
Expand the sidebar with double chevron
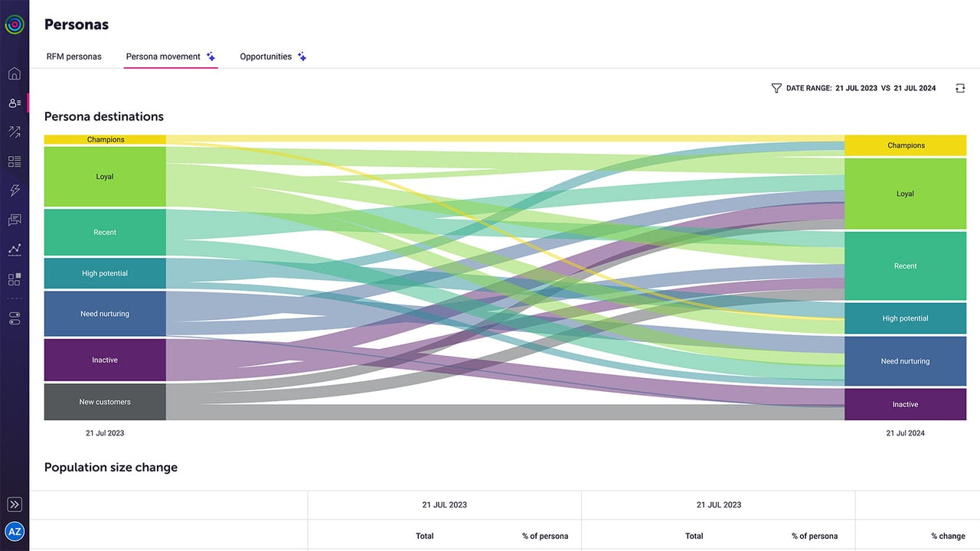click(15, 504)
